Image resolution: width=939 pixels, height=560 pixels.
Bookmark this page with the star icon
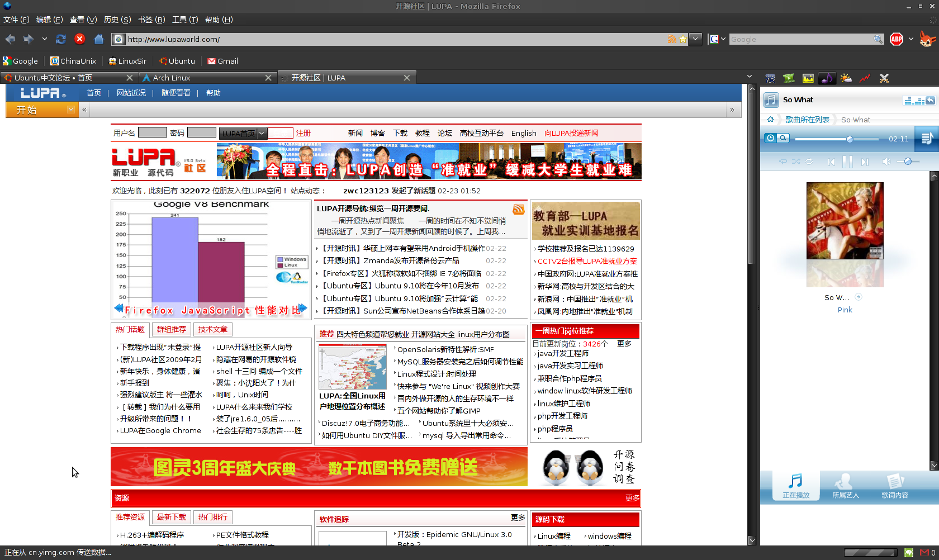[683, 39]
